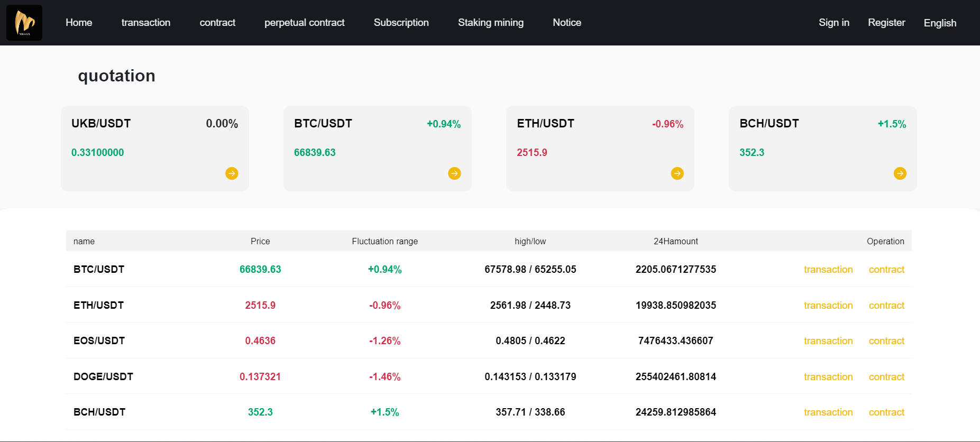The image size is (980, 442).
Task: Open Staking mining page
Action: point(491,23)
